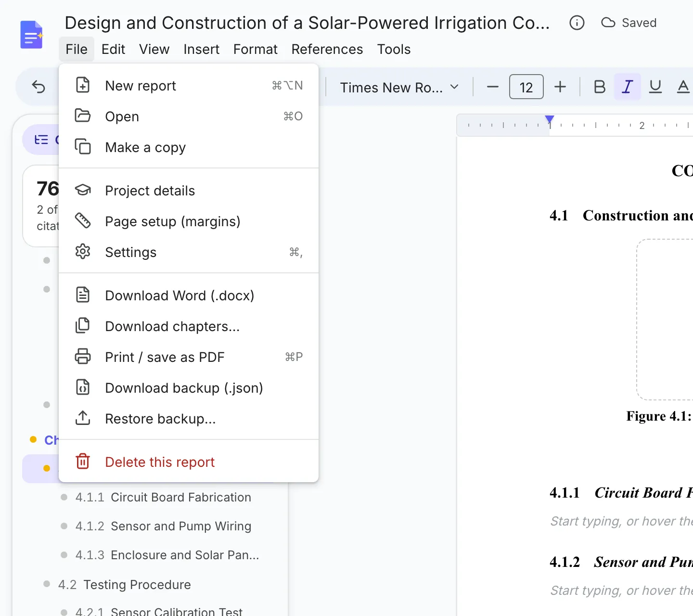Toggle bold formatting

pyautogui.click(x=600, y=87)
